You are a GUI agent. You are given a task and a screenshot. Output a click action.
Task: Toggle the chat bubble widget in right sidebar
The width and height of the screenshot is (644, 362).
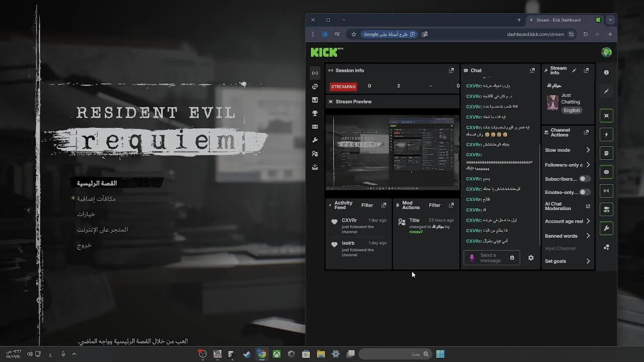[x=606, y=172]
